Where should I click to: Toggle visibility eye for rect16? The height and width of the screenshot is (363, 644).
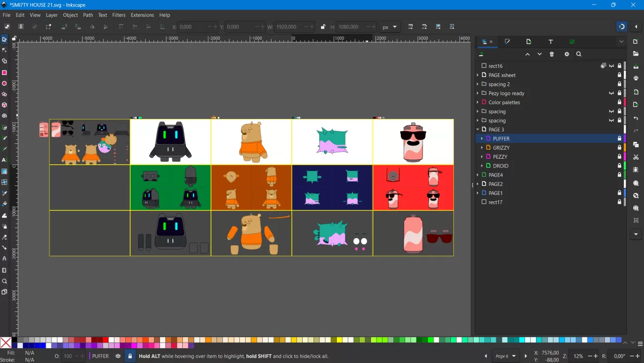611,66
